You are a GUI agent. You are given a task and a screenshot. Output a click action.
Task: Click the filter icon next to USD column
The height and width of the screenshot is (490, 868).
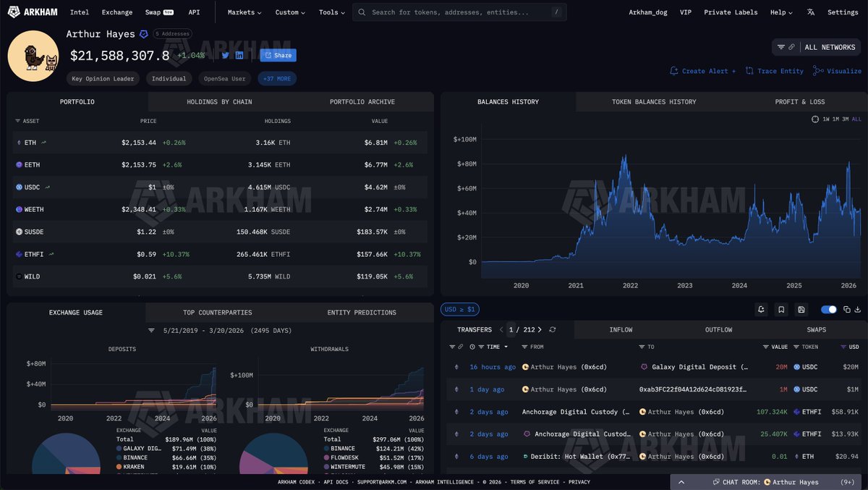click(x=843, y=347)
